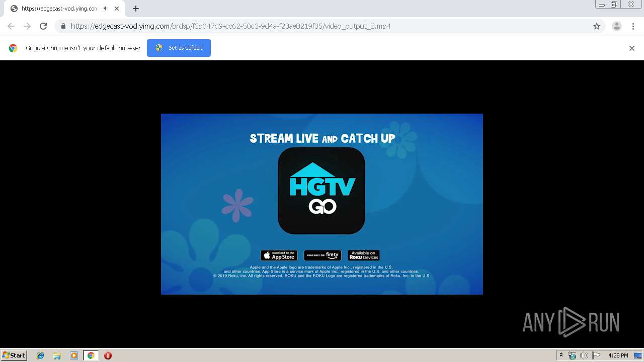This screenshot has width=644, height=362.
Task: Click the Apple trademark disclaimer text
Action: (321, 271)
